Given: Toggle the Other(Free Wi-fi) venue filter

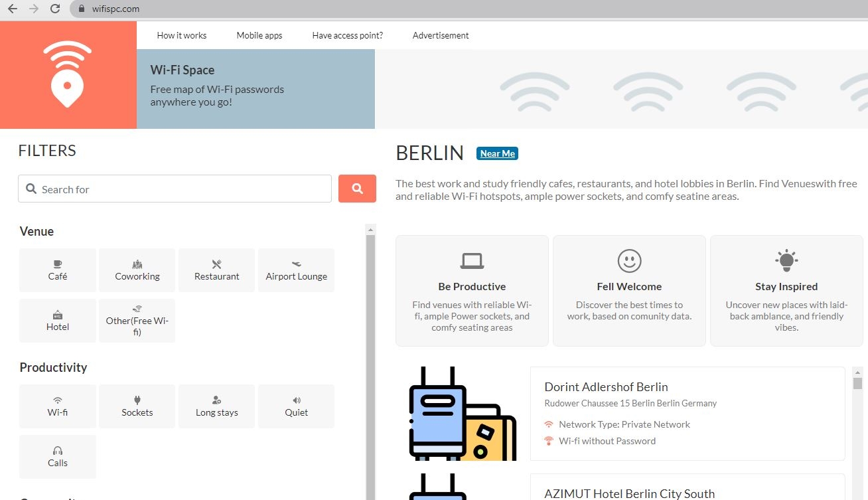Looking at the screenshot, I should pos(137,321).
